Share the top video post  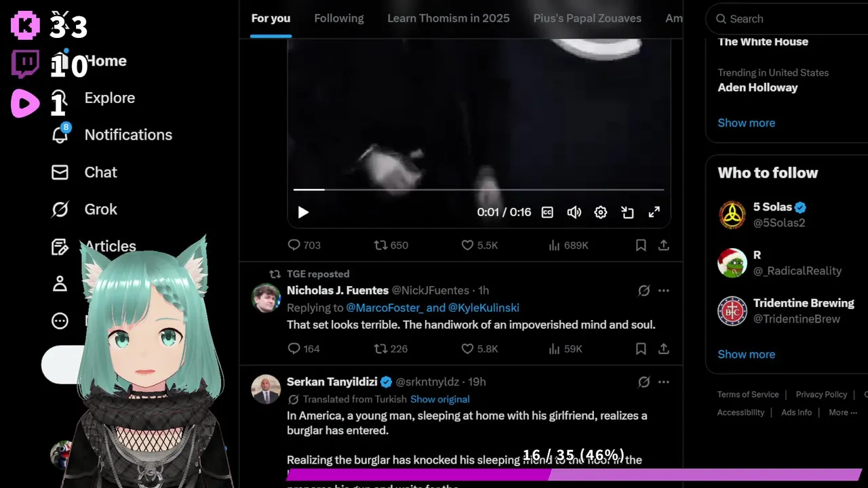pos(664,245)
